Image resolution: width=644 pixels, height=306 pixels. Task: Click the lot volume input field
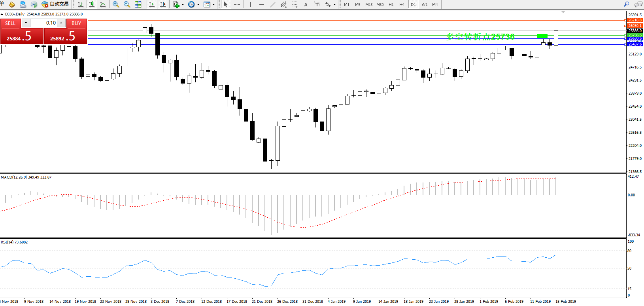click(44, 23)
